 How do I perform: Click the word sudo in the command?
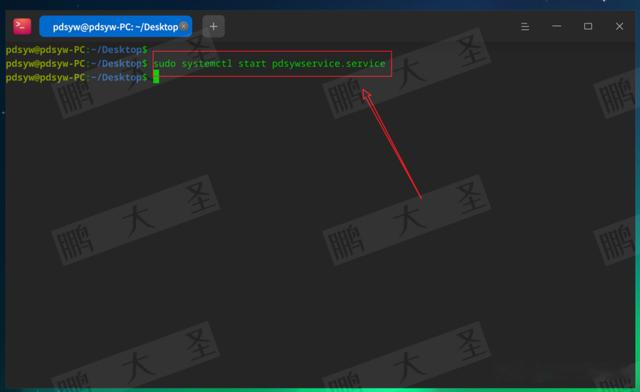tap(165, 64)
